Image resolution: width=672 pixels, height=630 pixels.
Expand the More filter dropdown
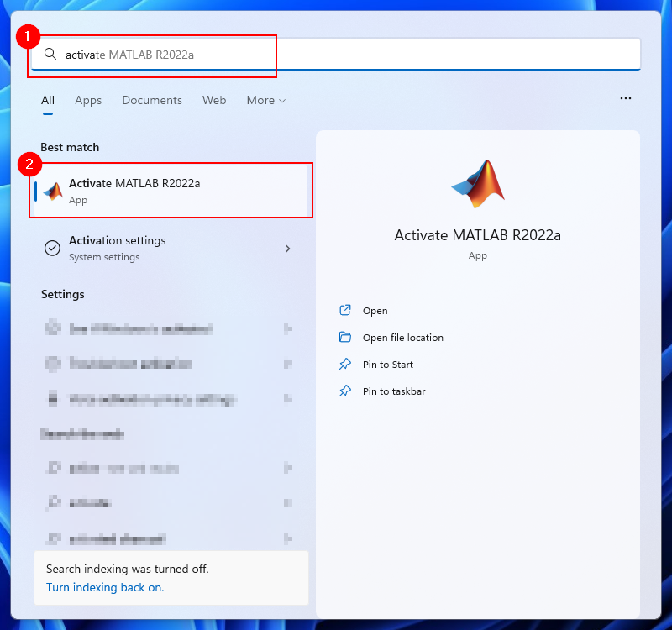[265, 100]
